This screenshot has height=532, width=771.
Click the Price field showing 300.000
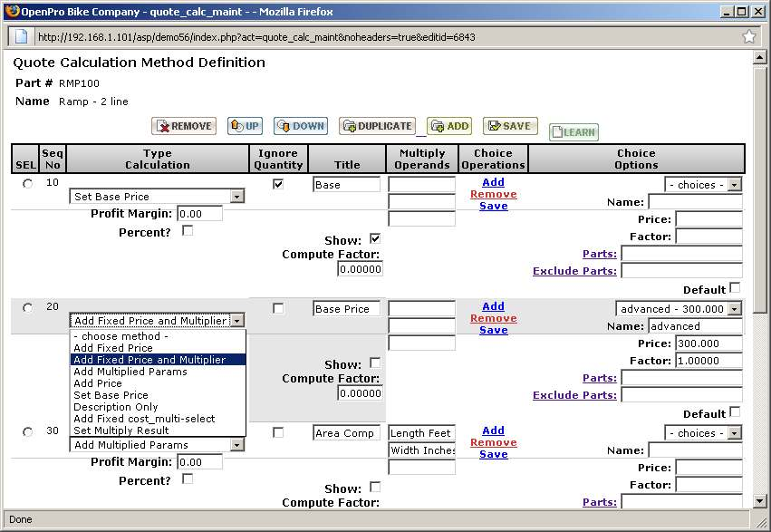(x=708, y=343)
